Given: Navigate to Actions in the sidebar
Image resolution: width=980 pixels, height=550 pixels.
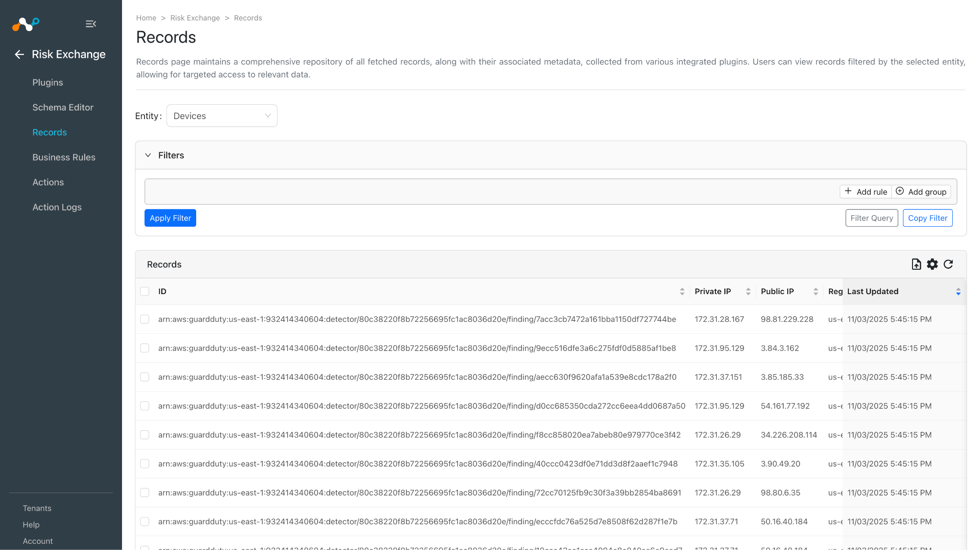Looking at the screenshot, I should coord(48,182).
